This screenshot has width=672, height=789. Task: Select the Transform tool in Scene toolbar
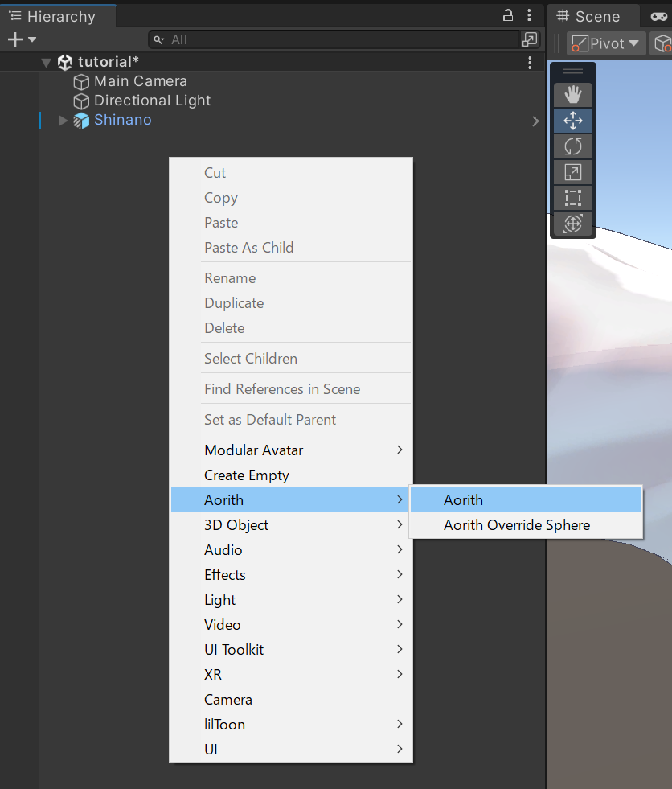point(572,223)
